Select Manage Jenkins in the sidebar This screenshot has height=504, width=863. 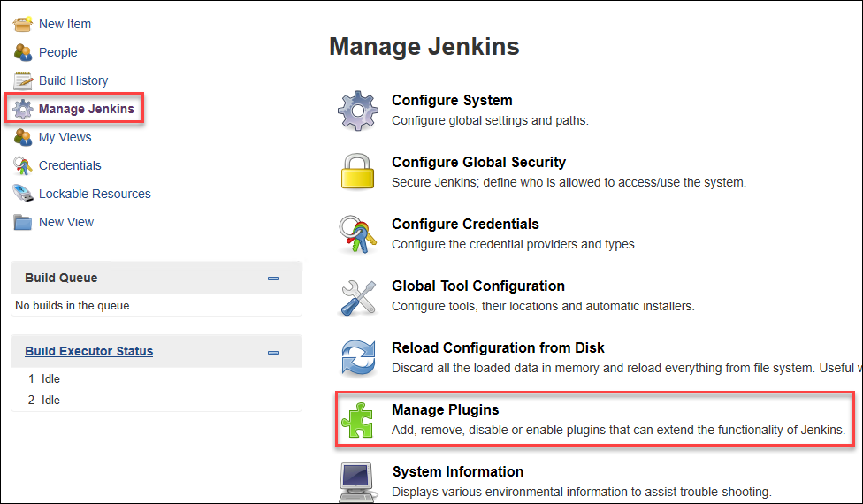[x=87, y=109]
